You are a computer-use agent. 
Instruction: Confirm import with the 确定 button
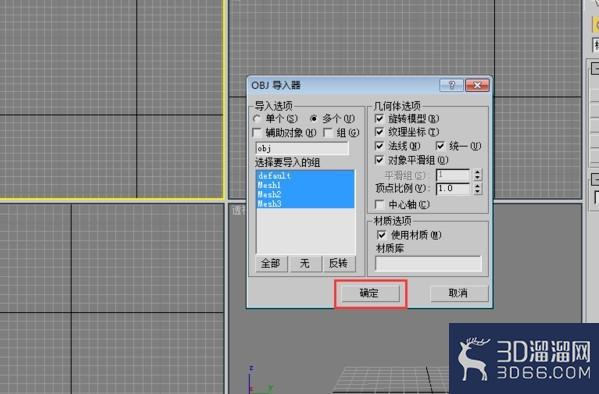370,293
